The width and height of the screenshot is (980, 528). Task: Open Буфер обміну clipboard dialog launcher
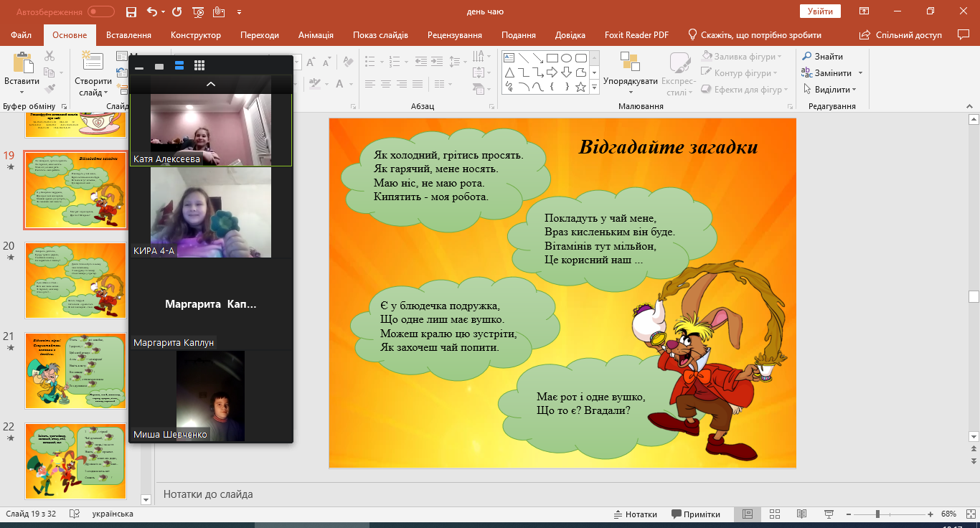coord(65,106)
